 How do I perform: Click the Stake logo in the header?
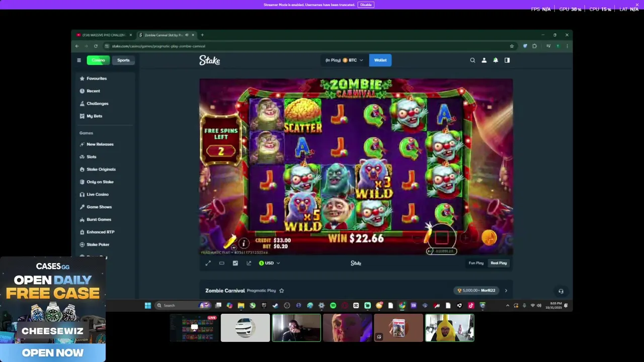click(x=209, y=60)
